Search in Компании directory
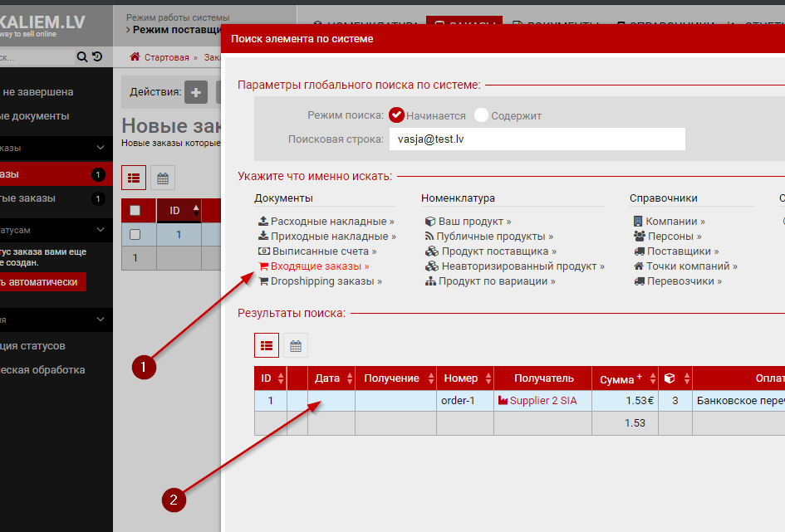The image size is (785, 532). point(675,222)
